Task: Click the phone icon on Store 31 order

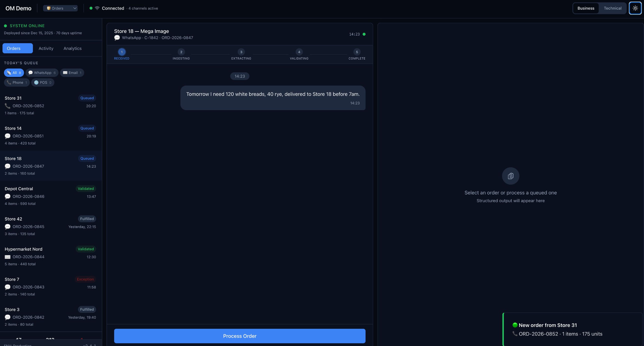Action: [x=7, y=106]
